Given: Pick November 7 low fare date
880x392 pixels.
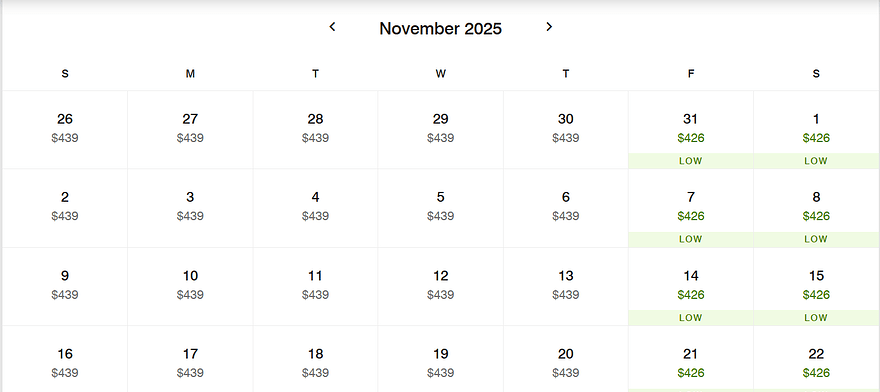Looking at the screenshot, I should tap(690, 208).
